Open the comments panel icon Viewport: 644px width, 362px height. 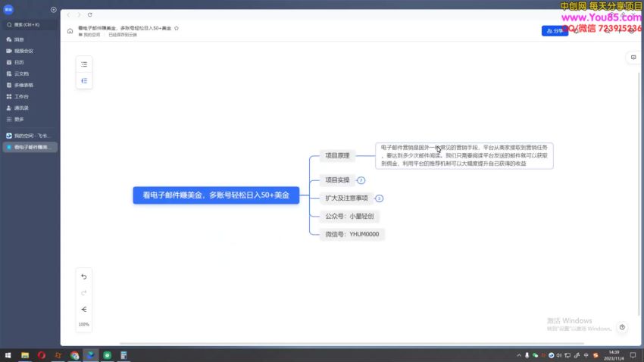click(633, 58)
